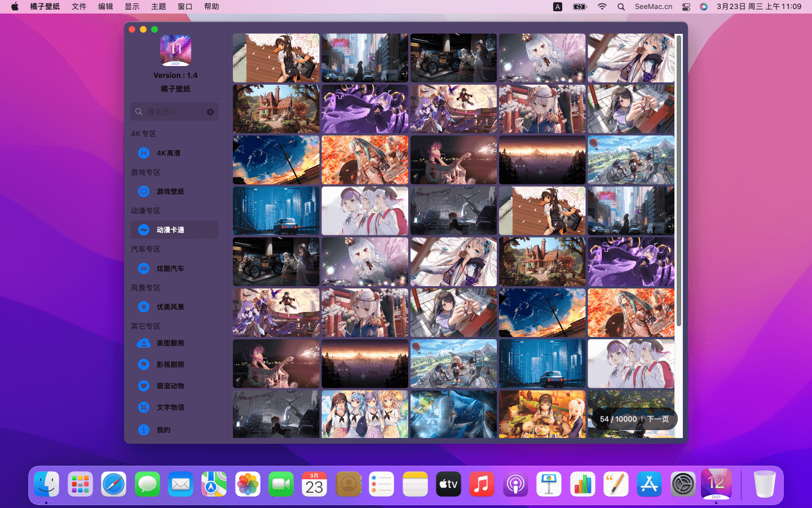Screen dimensions: 812x508
Task: Open Pages from the Dock
Action: tap(616, 484)
